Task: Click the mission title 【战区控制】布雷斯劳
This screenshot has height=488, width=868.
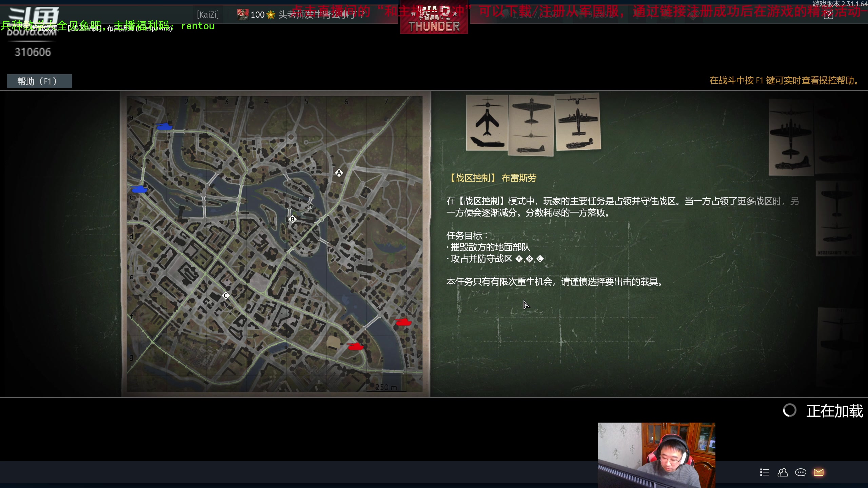Action: point(491,178)
